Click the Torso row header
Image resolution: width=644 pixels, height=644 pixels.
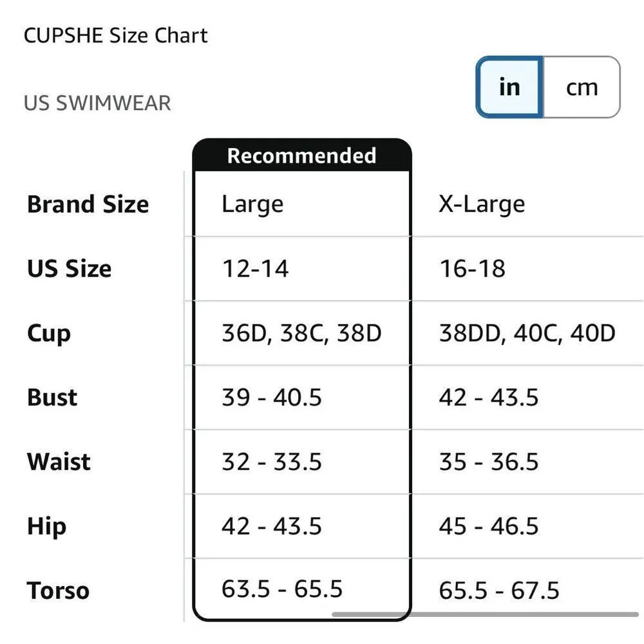pyautogui.click(x=58, y=591)
